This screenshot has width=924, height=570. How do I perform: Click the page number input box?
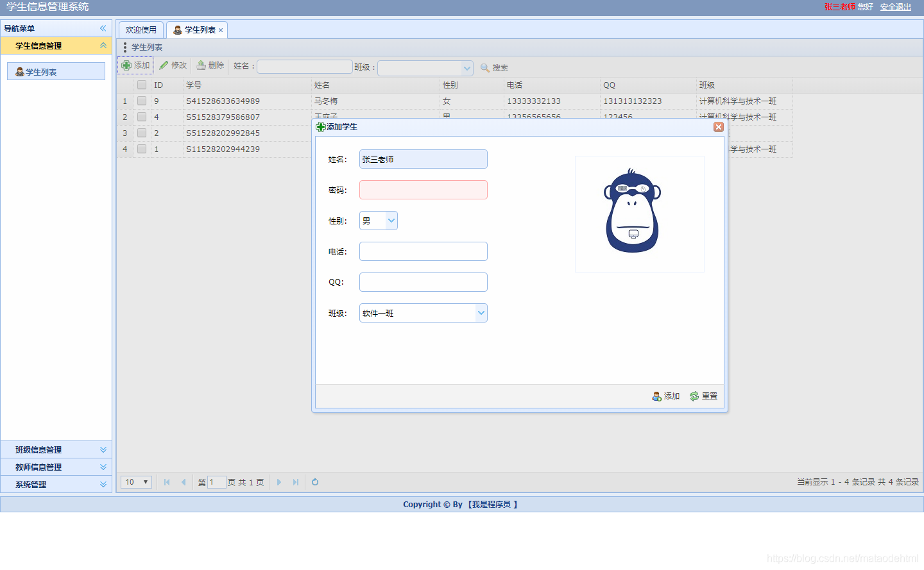point(217,482)
